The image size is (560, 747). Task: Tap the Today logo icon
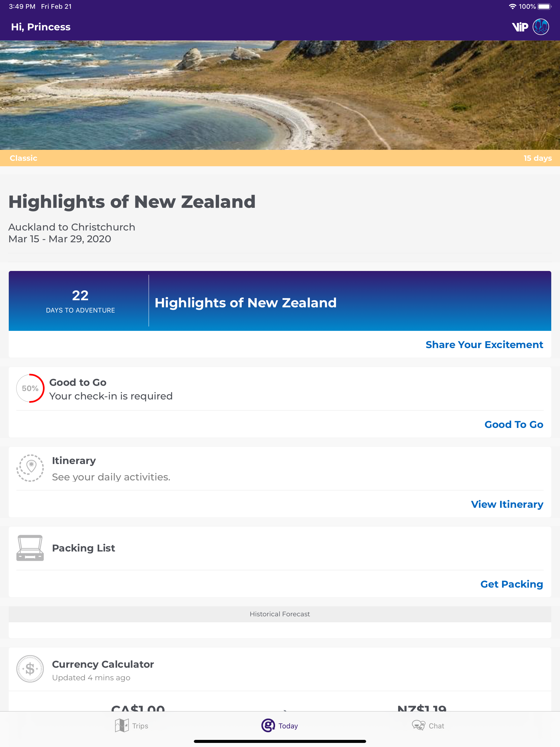pos(268,725)
